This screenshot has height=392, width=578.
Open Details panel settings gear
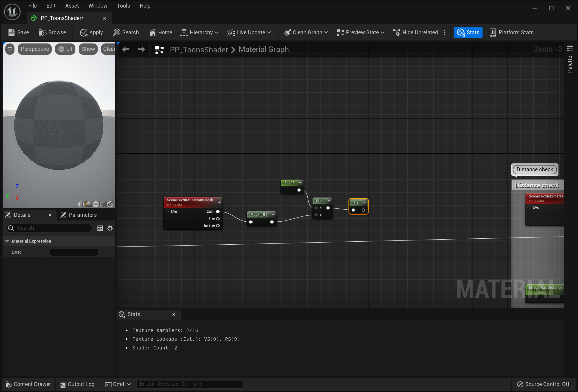pos(110,228)
